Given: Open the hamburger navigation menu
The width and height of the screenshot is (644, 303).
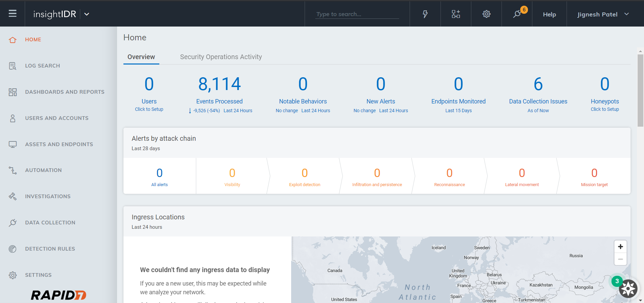Looking at the screenshot, I should coord(12,14).
